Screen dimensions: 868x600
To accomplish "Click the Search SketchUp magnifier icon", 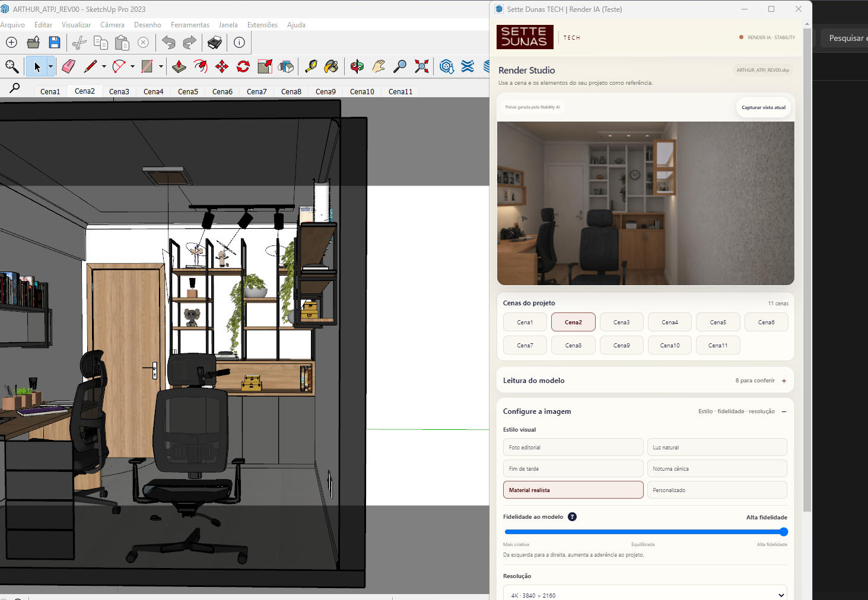I will [12, 66].
